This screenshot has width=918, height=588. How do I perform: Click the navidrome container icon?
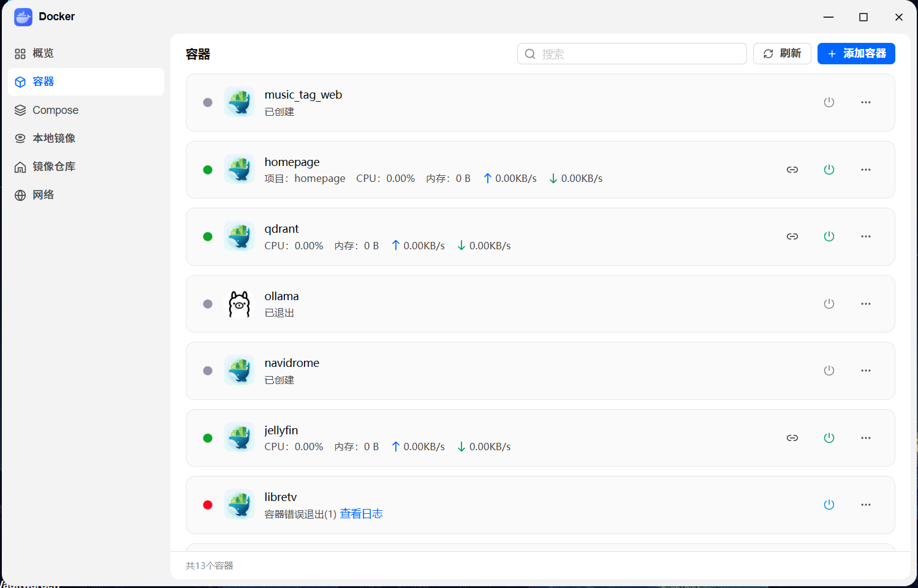click(x=239, y=370)
